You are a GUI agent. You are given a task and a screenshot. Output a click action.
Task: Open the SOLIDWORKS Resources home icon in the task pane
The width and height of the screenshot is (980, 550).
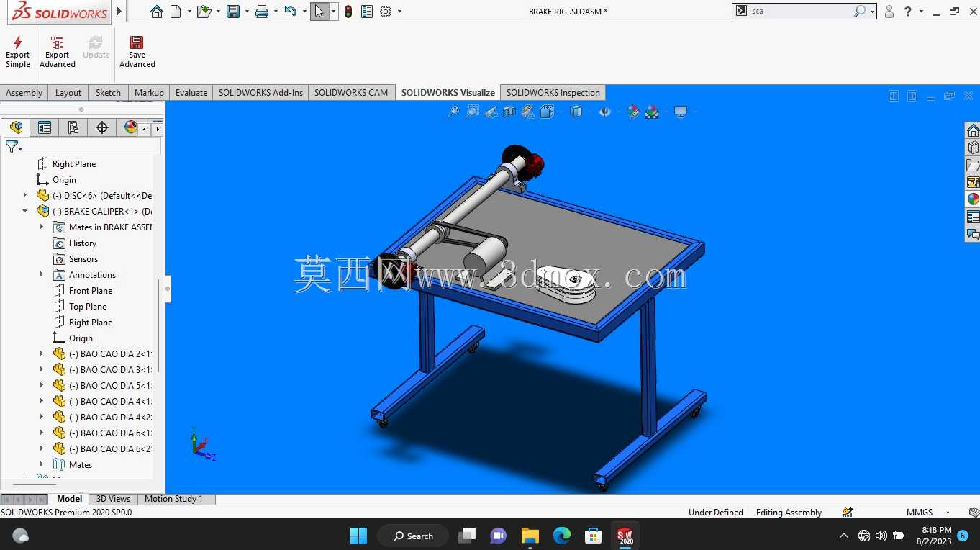973,130
